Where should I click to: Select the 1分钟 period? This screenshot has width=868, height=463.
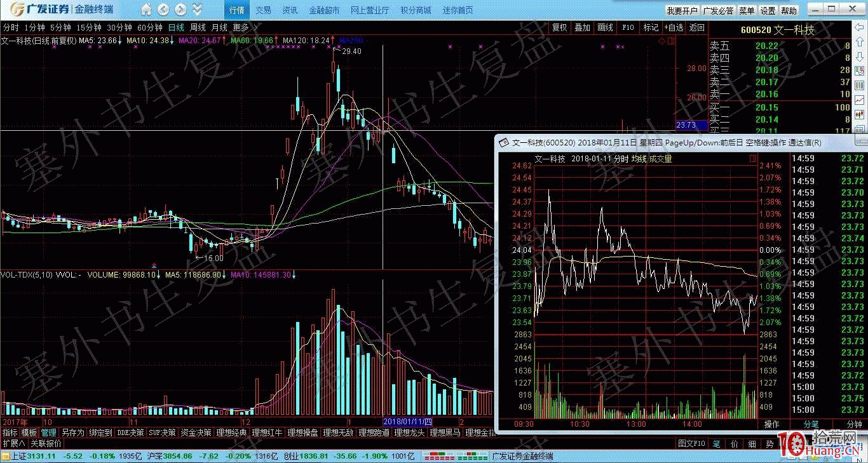coord(34,27)
